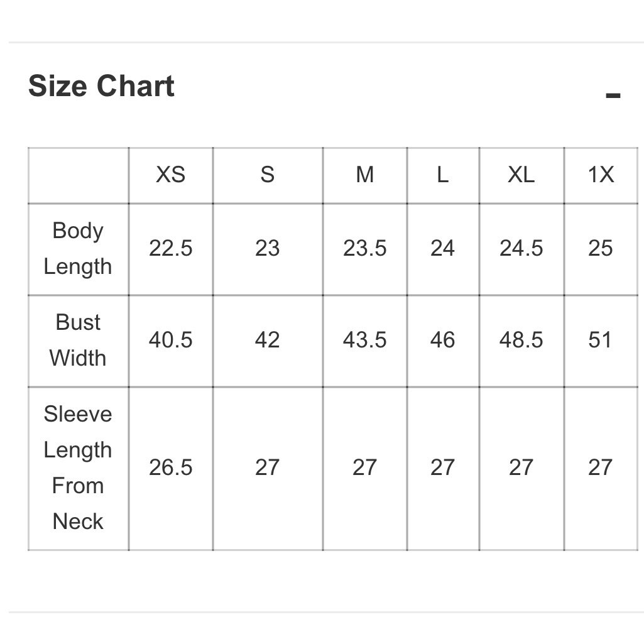
Task: Click the 42 bust width value
Action: click(x=268, y=340)
